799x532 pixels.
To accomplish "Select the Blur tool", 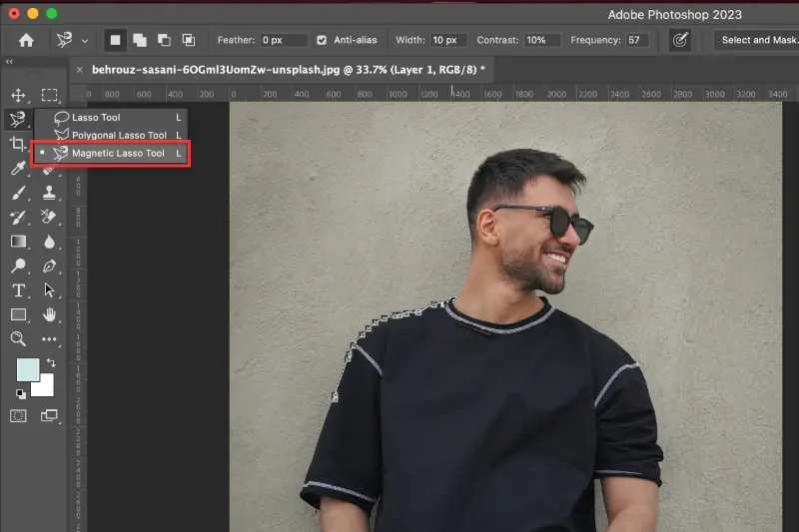I will point(49,242).
